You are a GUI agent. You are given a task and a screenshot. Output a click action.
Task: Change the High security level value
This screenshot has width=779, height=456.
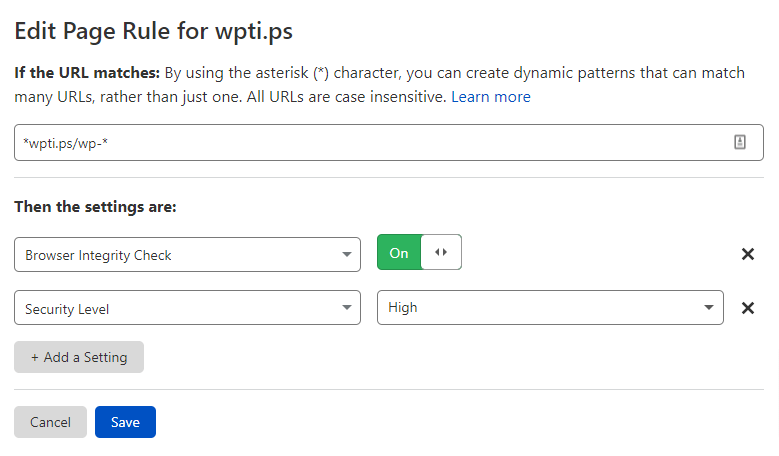point(550,307)
